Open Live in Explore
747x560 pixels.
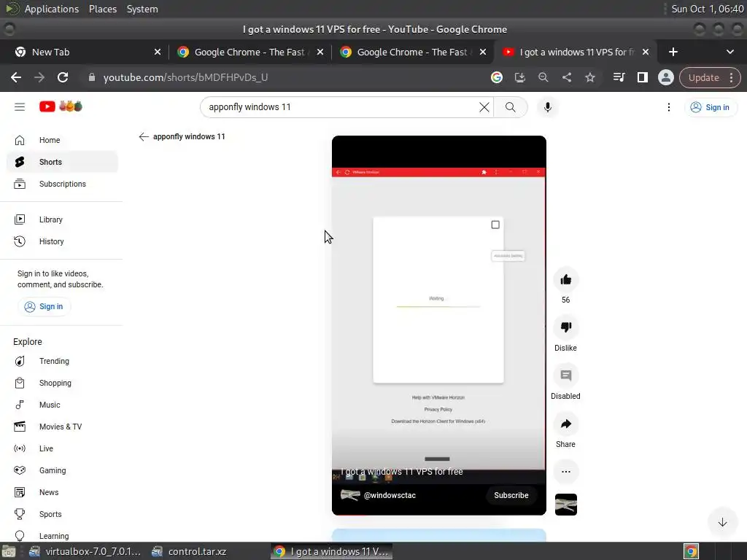(62, 448)
